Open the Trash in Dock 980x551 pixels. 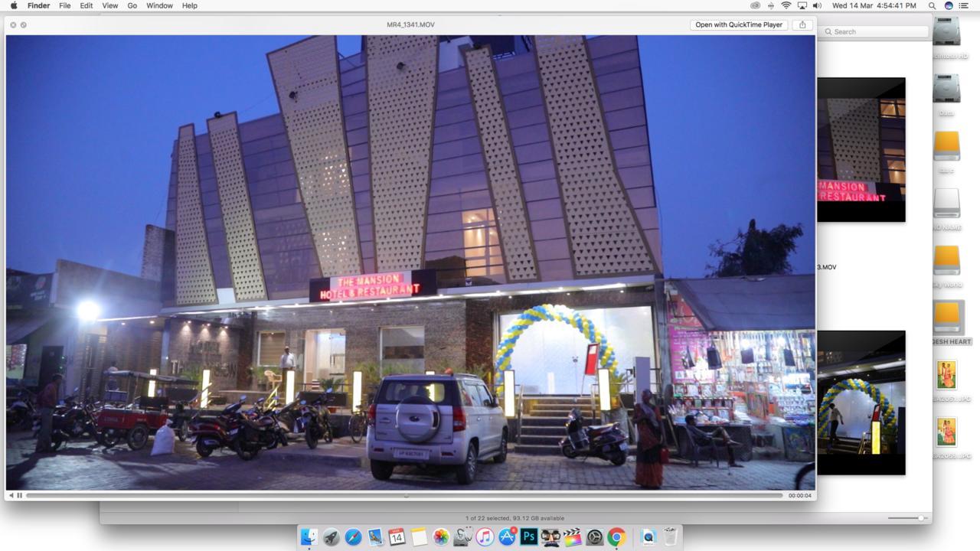[x=670, y=537]
